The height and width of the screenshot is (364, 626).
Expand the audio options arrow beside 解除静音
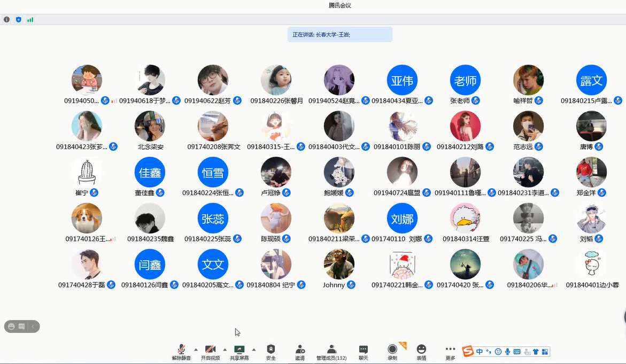[x=196, y=350]
